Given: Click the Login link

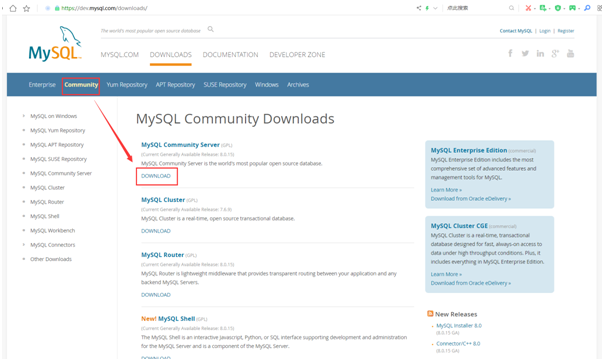Looking at the screenshot, I should pos(545,31).
